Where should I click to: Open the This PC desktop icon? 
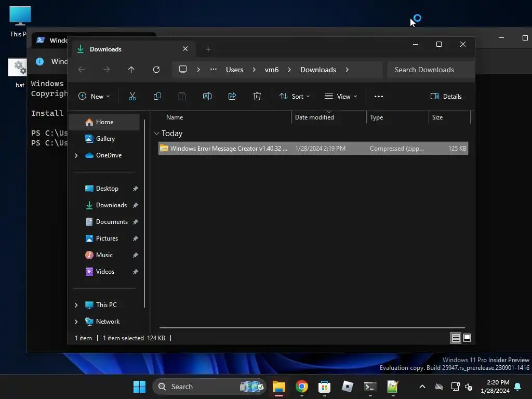pos(20,22)
